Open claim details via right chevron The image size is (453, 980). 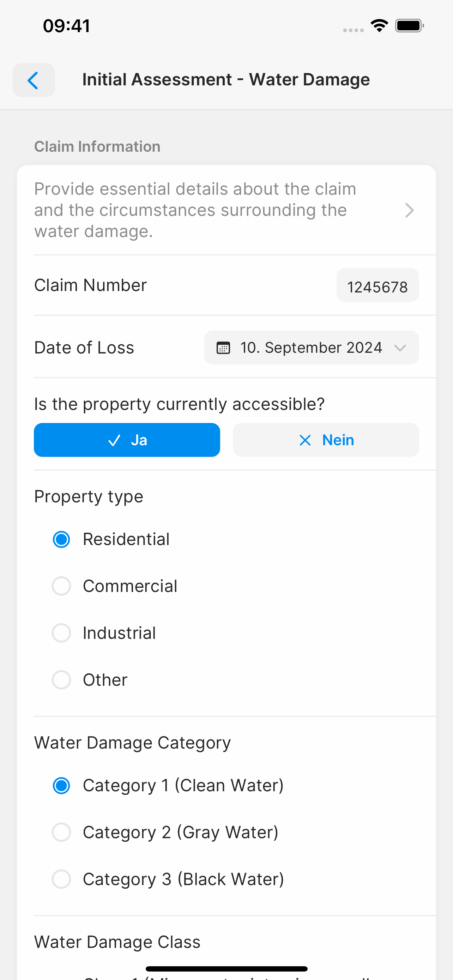pyautogui.click(x=409, y=210)
